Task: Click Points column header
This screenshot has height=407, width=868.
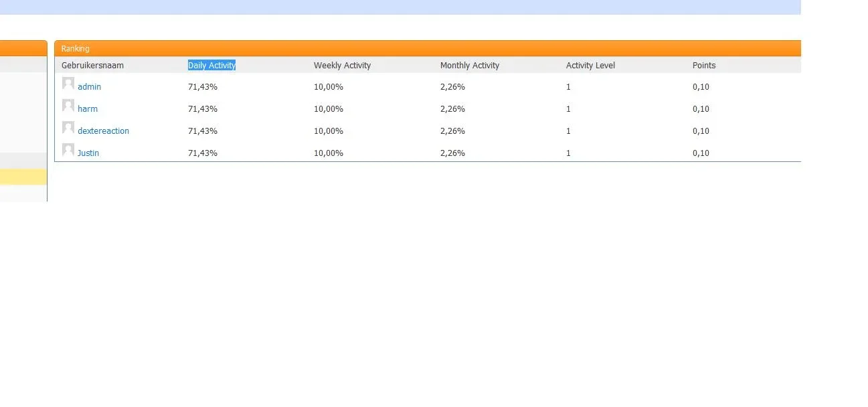Action: pos(704,66)
